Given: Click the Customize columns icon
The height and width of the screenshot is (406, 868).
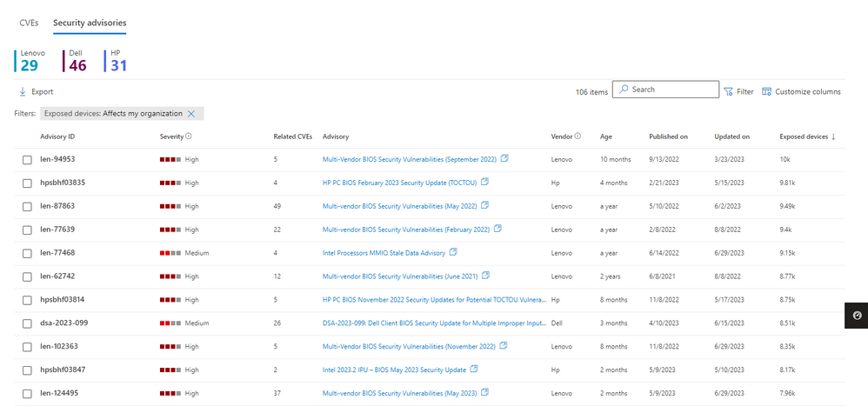Looking at the screenshot, I should [767, 92].
